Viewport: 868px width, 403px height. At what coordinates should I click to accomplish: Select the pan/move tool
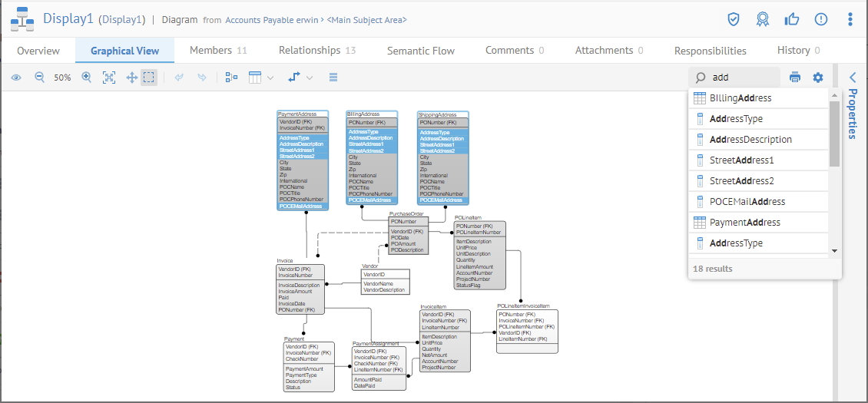(x=131, y=78)
